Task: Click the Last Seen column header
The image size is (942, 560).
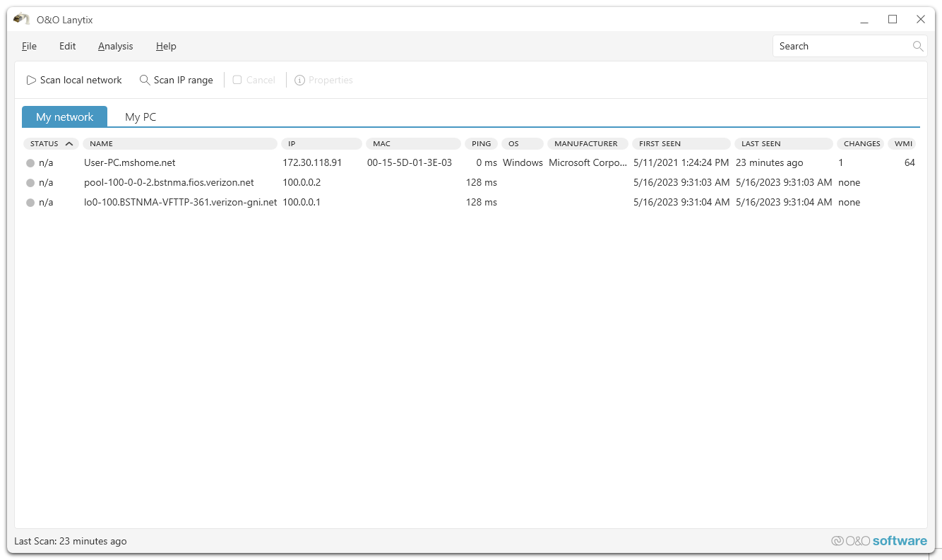Action: [x=783, y=144]
